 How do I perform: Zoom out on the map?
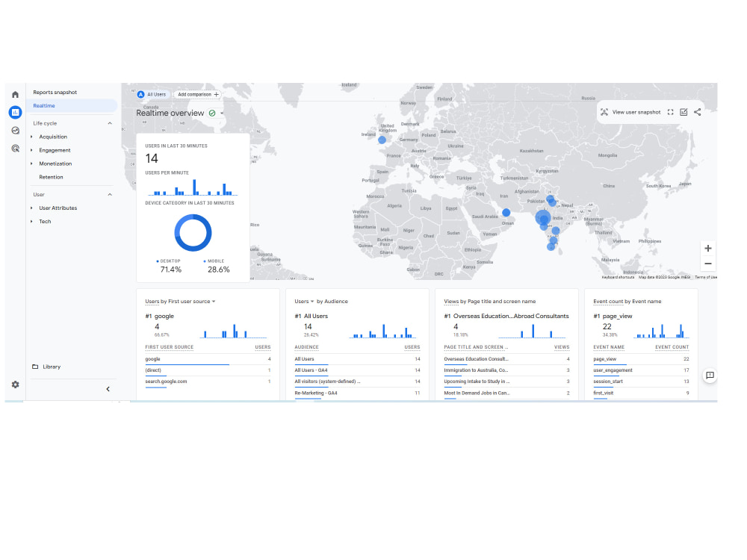coord(708,264)
